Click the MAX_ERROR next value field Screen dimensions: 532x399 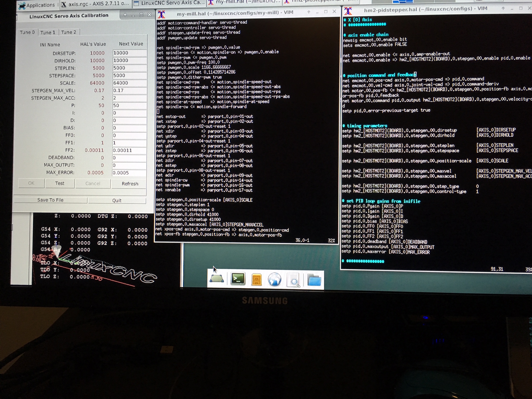point(129,173)
